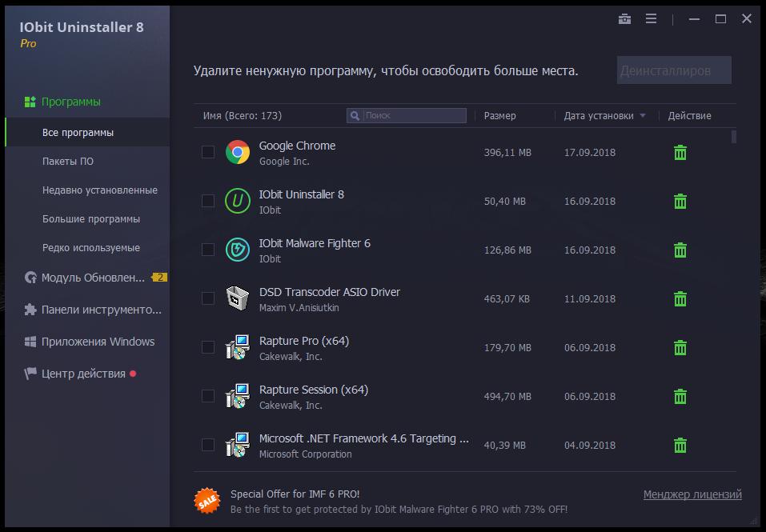Click the DSD Transcoder ASIO Driver icon
This screenshot has width=766, height=532.
[x=238, y=298]
